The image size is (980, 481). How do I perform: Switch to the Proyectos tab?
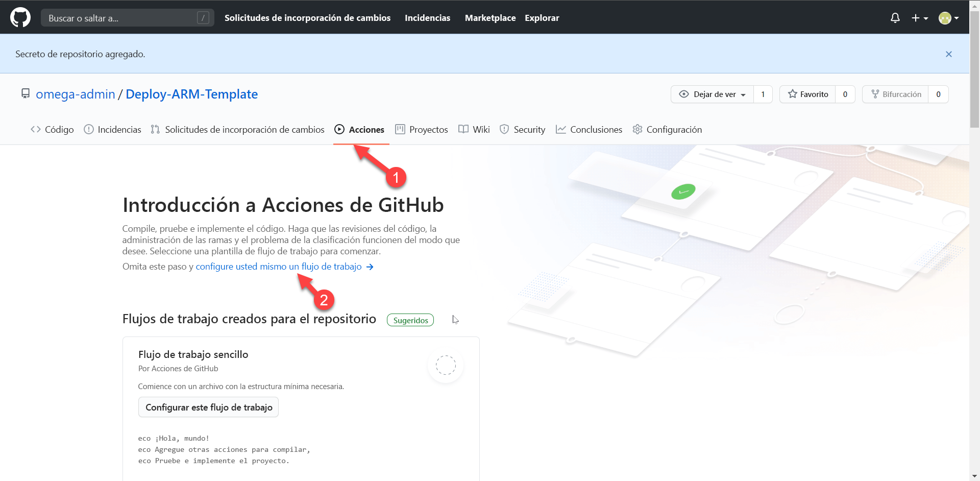pyautogui.click(x=422, y=130)
